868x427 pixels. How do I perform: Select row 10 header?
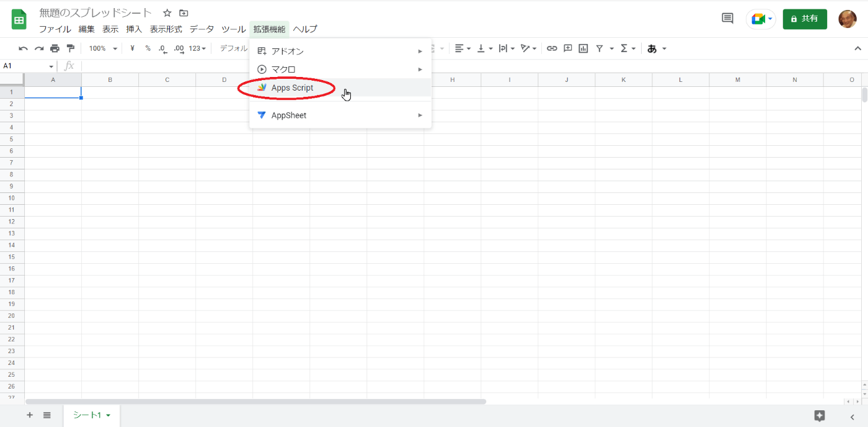click(x=12, y=198)
